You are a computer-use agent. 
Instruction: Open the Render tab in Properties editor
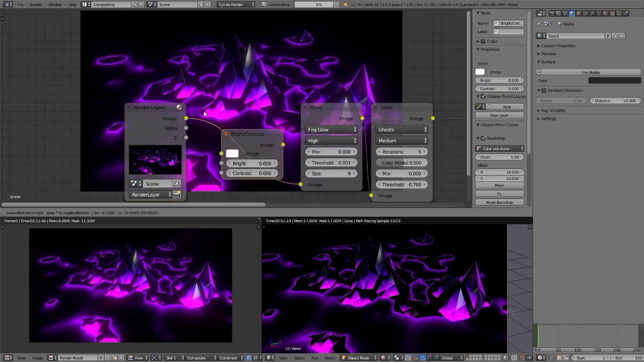click(x=552, y=14)
